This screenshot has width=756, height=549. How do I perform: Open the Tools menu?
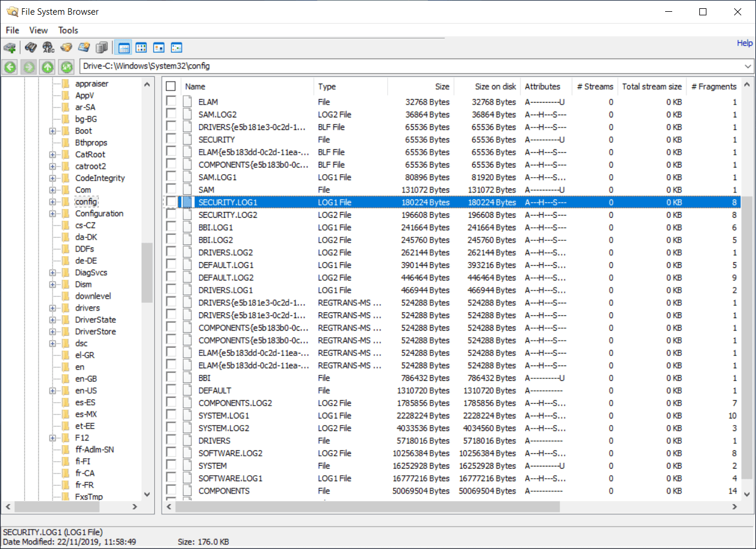[68, 30]
